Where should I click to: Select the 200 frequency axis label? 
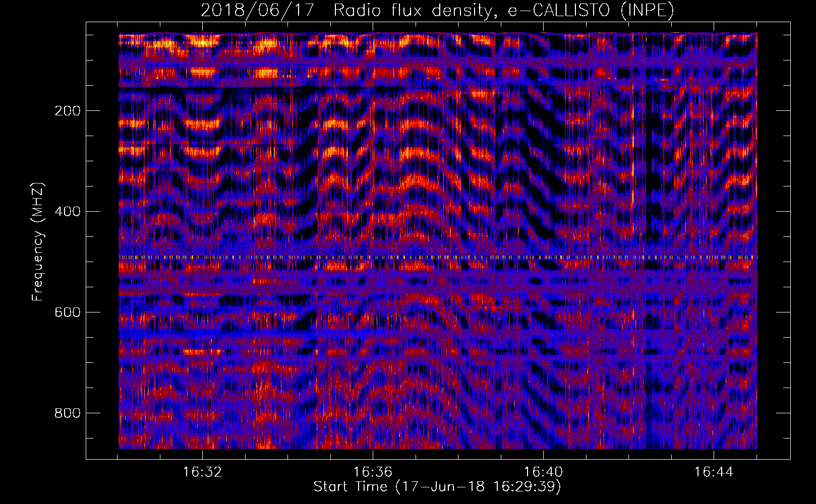point(67,111)
